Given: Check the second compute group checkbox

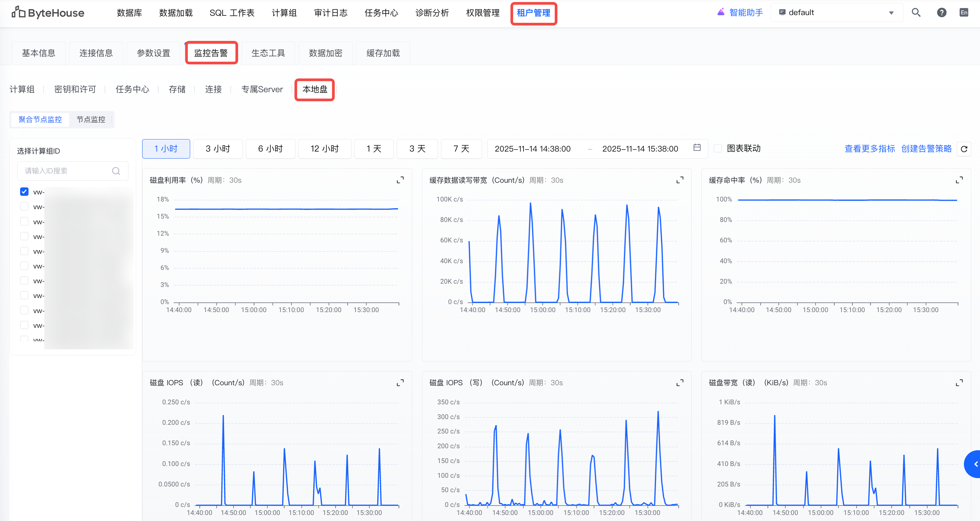Looking at the screenshot, I should click(x=24, y=207).
